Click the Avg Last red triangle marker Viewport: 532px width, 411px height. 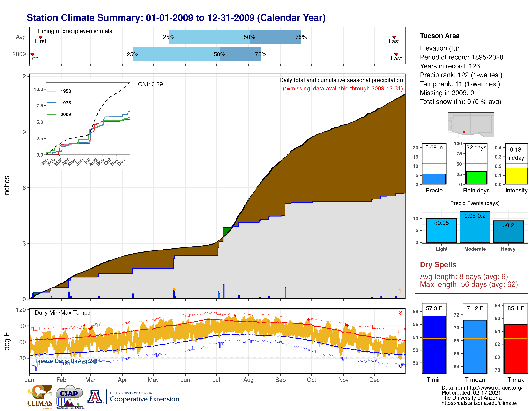point(394,37)
